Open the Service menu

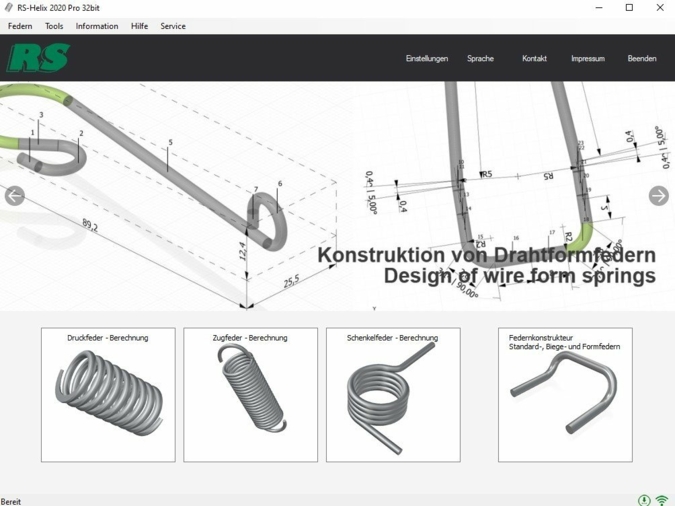(173, 26)
